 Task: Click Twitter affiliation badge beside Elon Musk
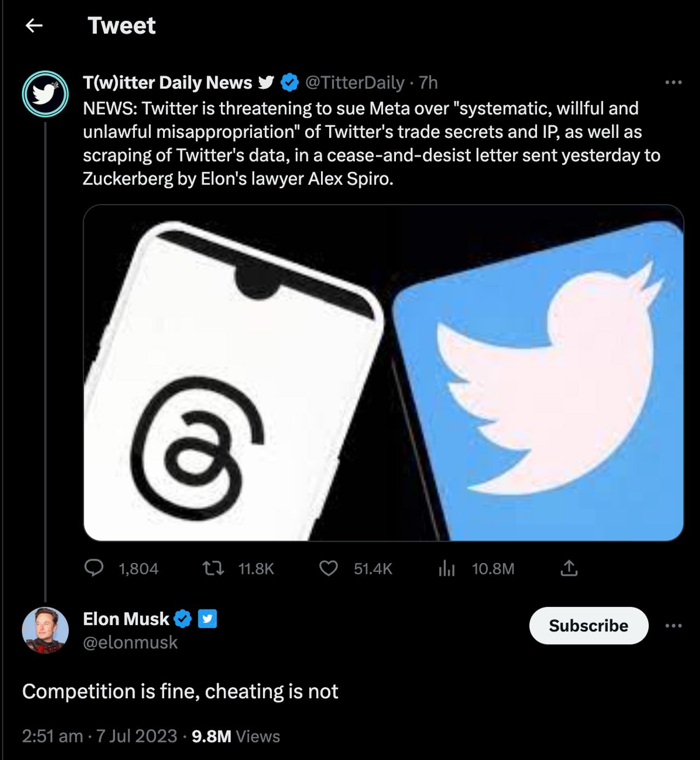click(207, 619)
